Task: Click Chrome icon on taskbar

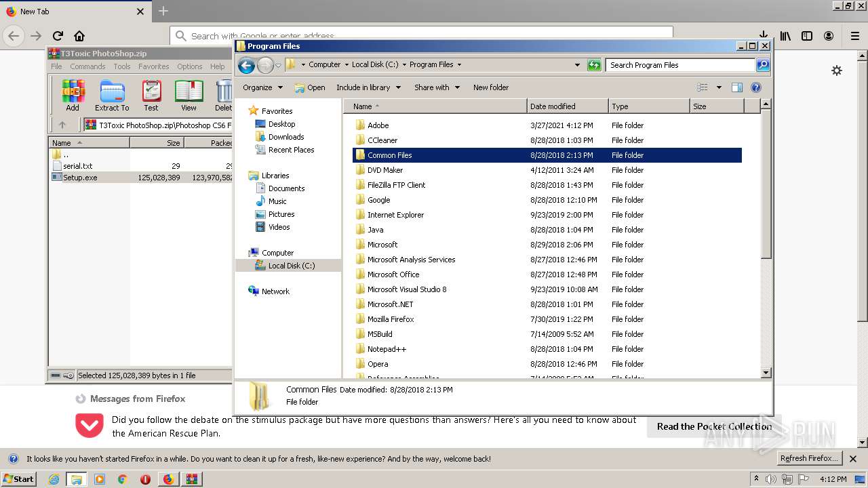Action: (122, 479)
